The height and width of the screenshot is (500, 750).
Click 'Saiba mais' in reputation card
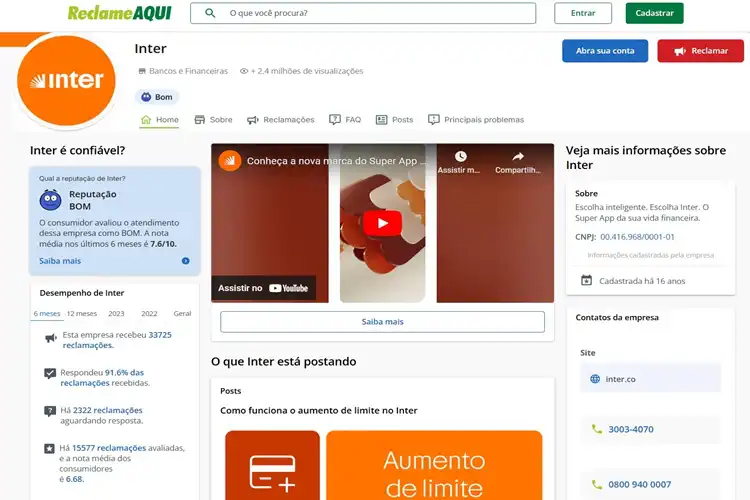[x=60, y=261]
